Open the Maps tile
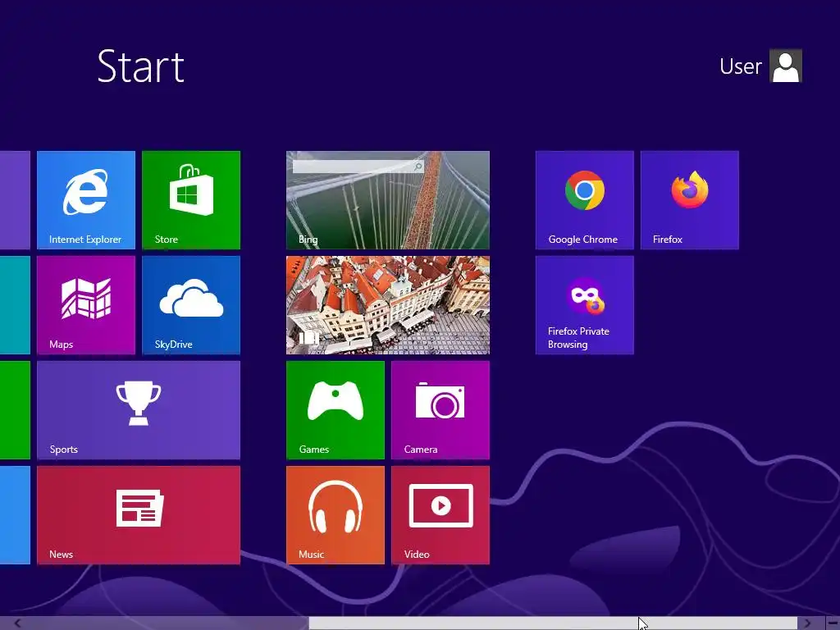Screen dimensions: 840x630 tap(85, 305)
